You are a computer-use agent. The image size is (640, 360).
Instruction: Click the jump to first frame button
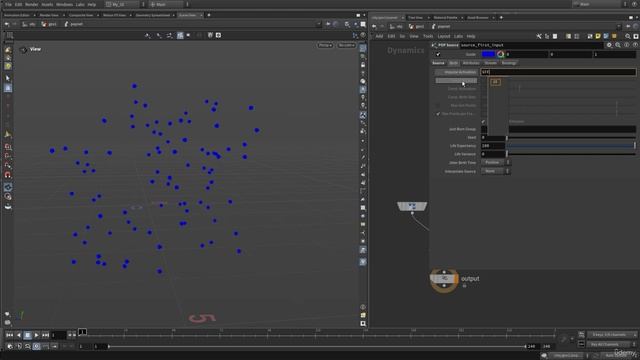point(9,335)
